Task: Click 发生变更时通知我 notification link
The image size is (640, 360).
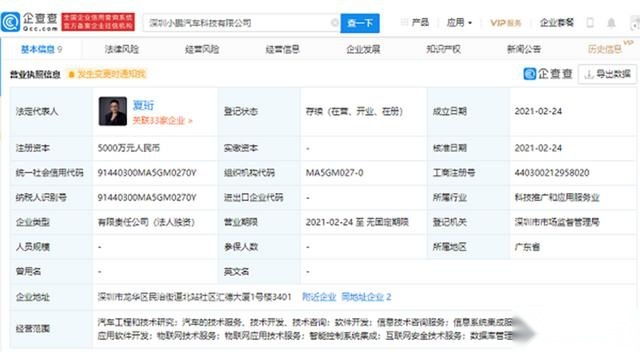Action: pos(107,74)
